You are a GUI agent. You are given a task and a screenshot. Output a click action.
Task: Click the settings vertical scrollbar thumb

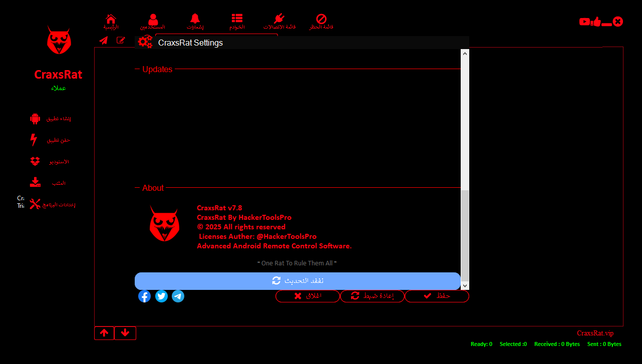point(465,235)
